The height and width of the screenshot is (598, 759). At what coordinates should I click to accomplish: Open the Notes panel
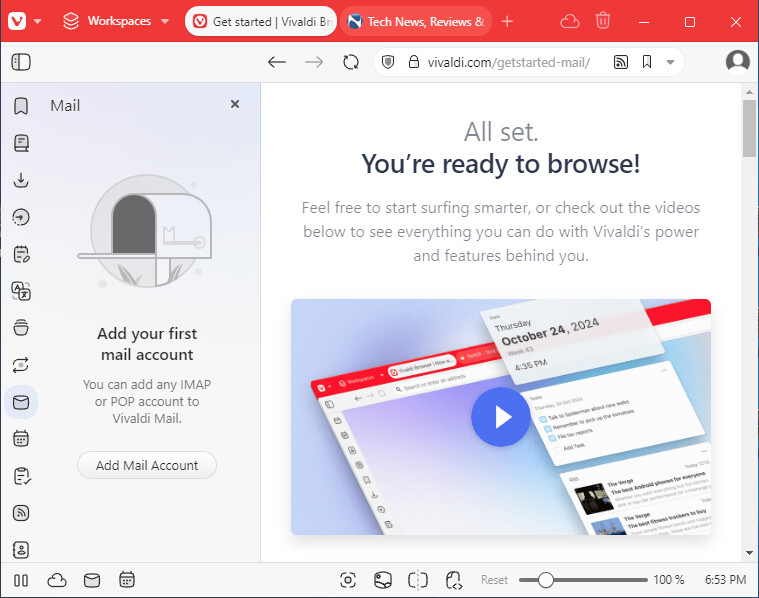(21, 254)
